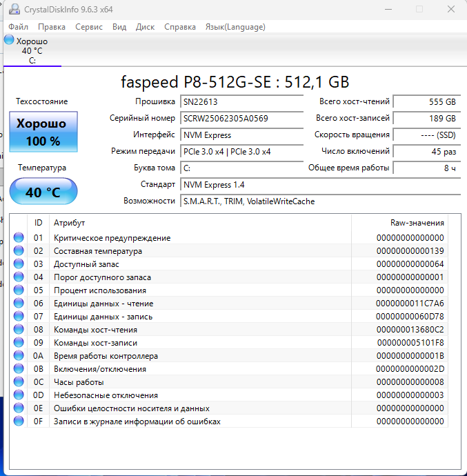This screenshot has height=476, width=467.
Task: Click the Прошивка SN22613 field
Action: pos(241,101)
